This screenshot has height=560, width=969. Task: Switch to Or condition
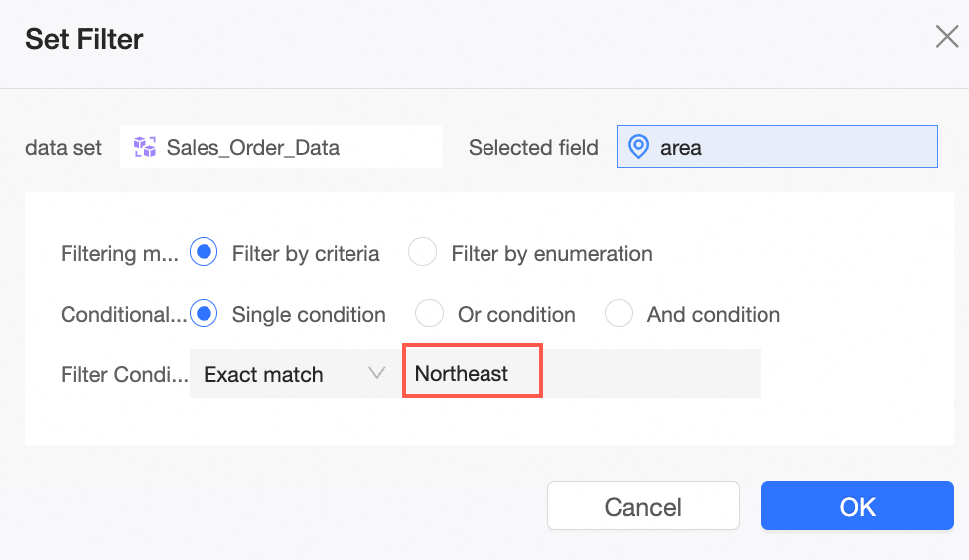[429, 314]
